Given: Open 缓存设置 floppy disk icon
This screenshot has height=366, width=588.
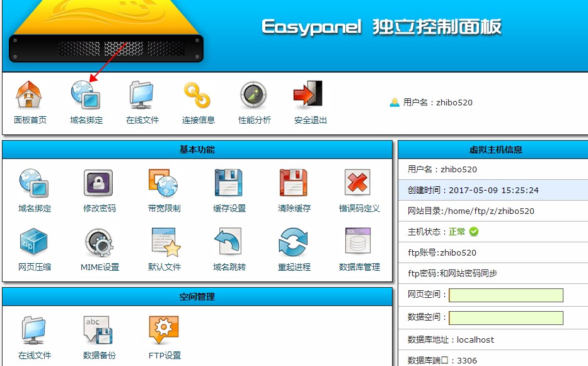Looking at the screenshot, I should tap(229, 184).
